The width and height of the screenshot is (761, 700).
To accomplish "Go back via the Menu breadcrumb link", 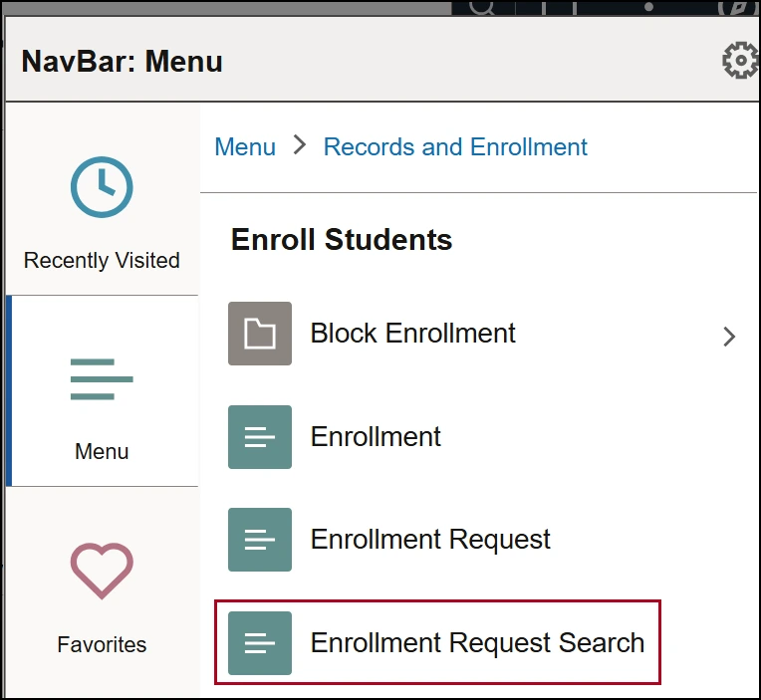I will (x=245, y=147).
